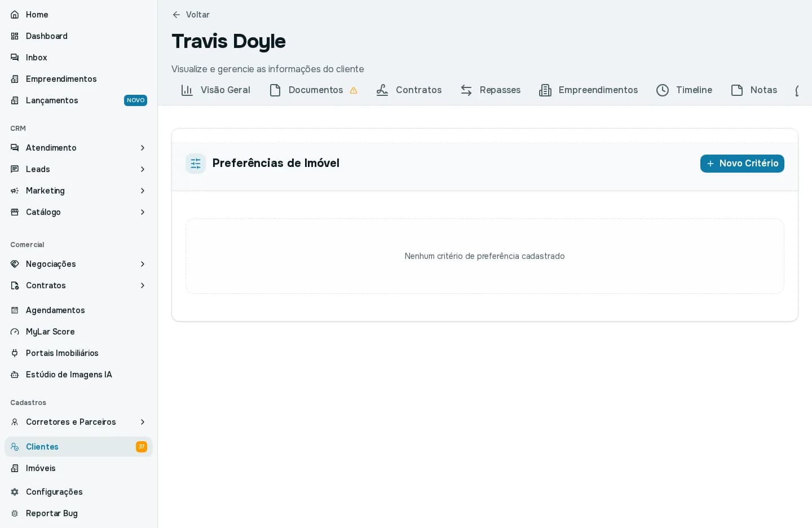Click the Configurações gear icon
The width and height of the screenshot is (812, 528).
coord(15,492)
